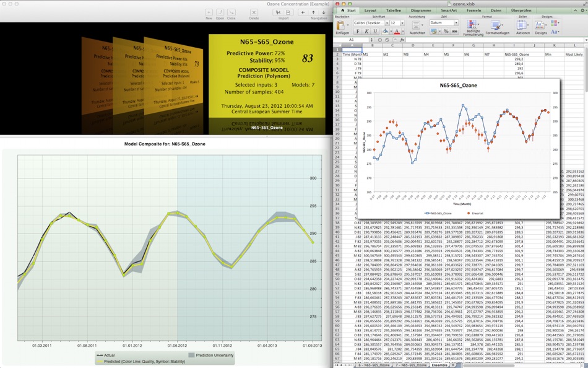588x368 pixels.
Task: Click the Ausrichten alignment icon
Action: (417, 25)
